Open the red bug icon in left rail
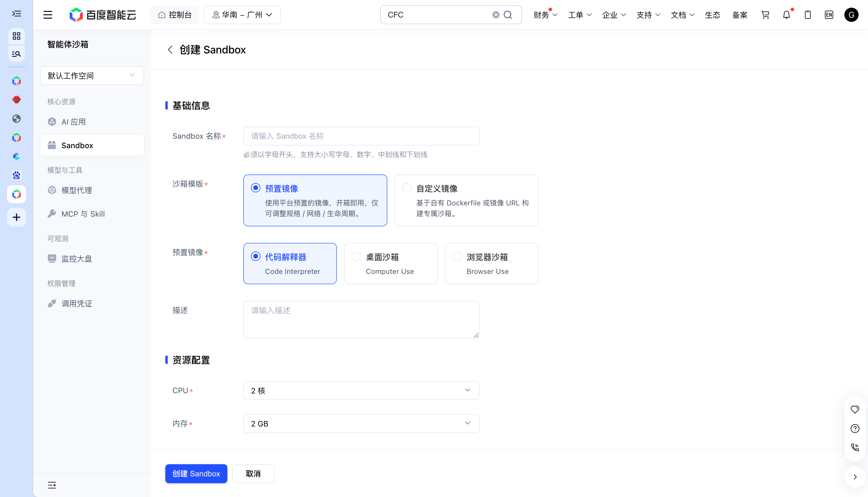The image size is (868, 497). (x=17, y=100)
